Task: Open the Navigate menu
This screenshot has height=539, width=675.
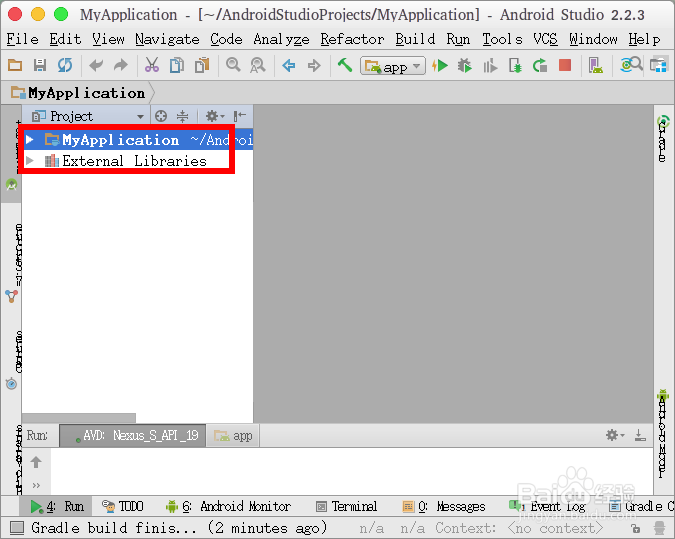Action: tap(167, 39)
